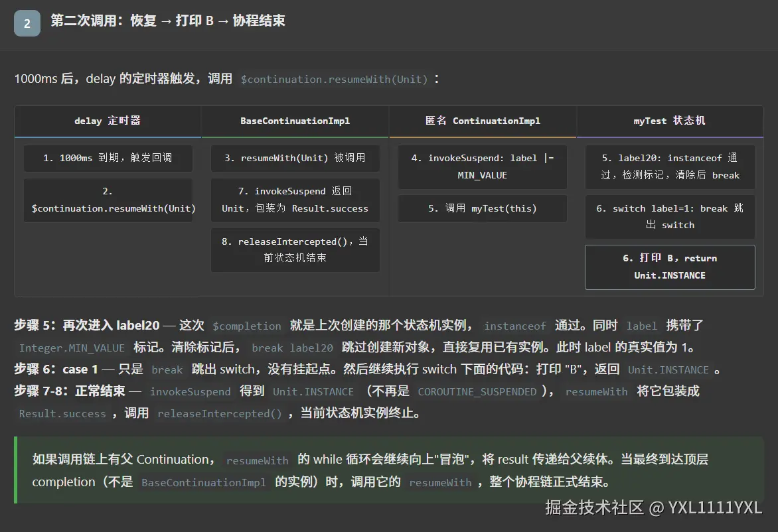The height and width of the screenshot is (532, 778).
Task: Click inline code releaseIntercepted() in paragraph
Action: [x=219, y=413]
